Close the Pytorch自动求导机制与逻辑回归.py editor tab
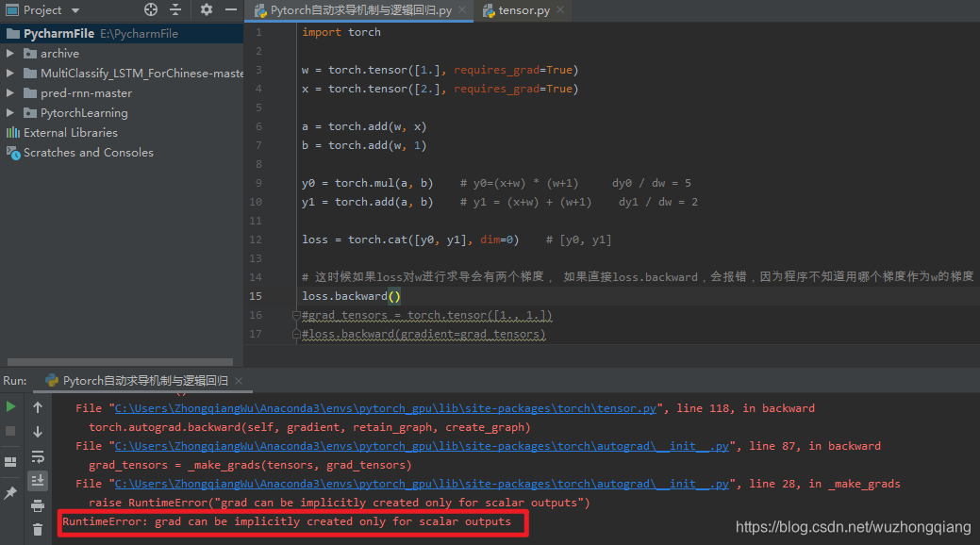The width and height of the screenshot is (980, 545). pos(462,9)
